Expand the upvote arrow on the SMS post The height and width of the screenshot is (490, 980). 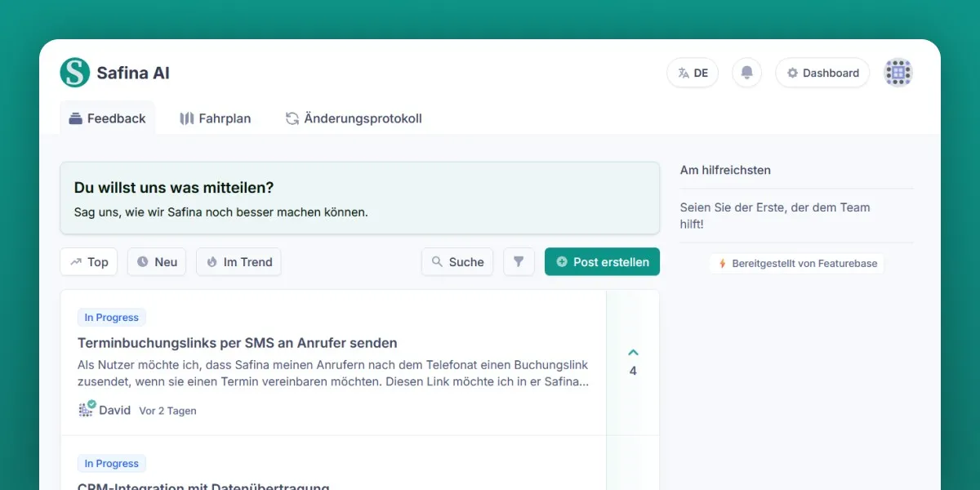tap(633, 352)
